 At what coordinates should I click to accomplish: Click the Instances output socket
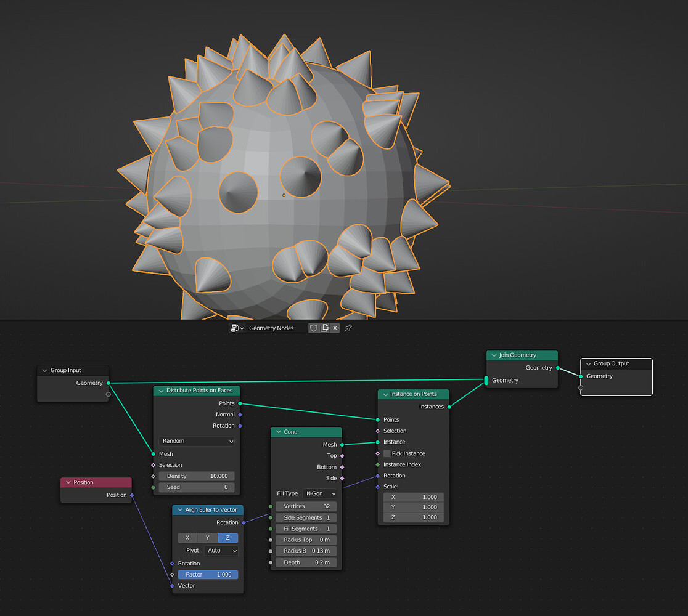coord(449,407)
